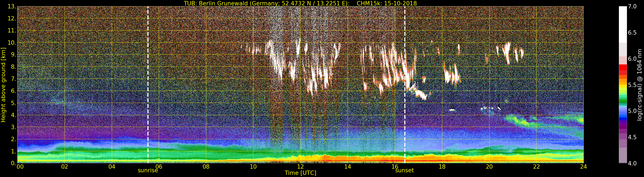Click the 'sunrise' label below the time axis
644x177 pixels.
(x=148, y=171)
